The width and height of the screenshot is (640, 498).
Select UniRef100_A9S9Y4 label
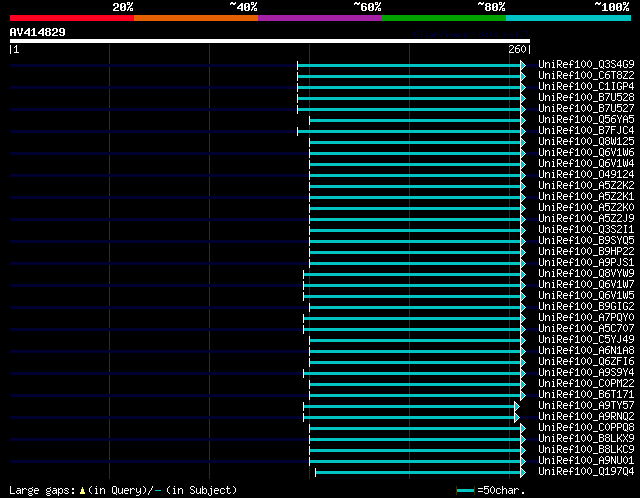point(586,373)
